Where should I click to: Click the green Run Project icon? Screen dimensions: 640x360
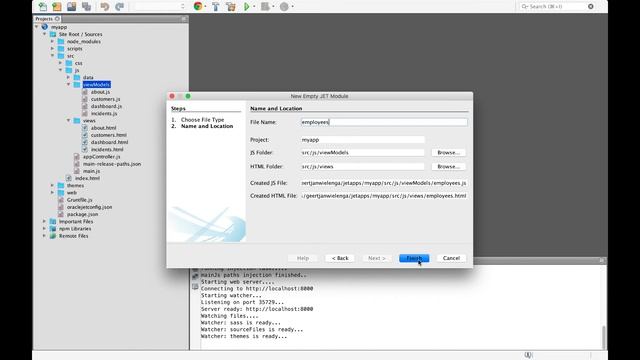(x=247, y=6)
